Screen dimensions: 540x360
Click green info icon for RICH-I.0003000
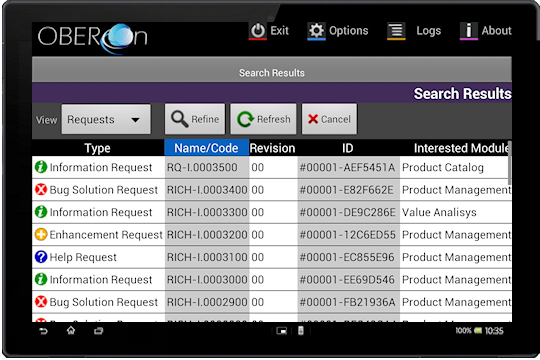coord(41,279)
